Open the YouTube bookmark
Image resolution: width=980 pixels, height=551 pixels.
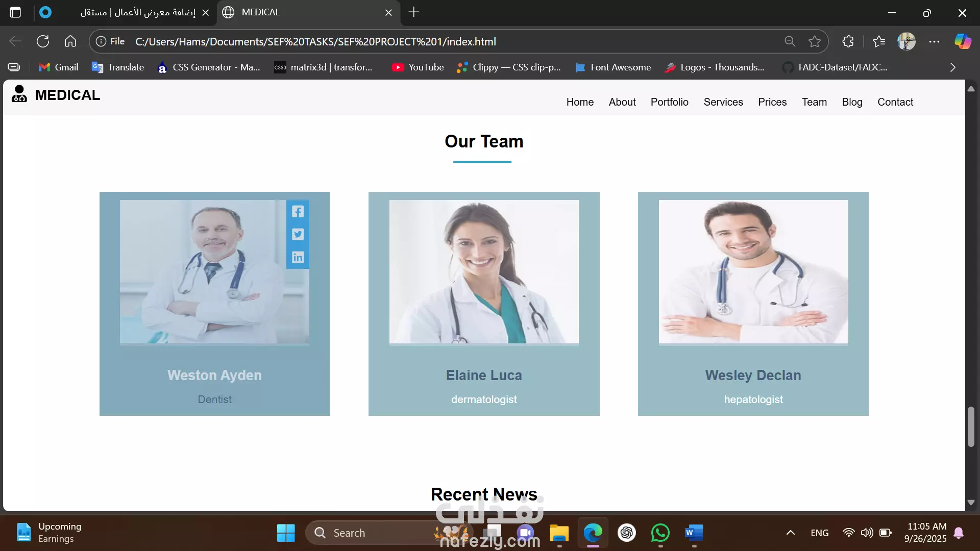click(418, 67)
